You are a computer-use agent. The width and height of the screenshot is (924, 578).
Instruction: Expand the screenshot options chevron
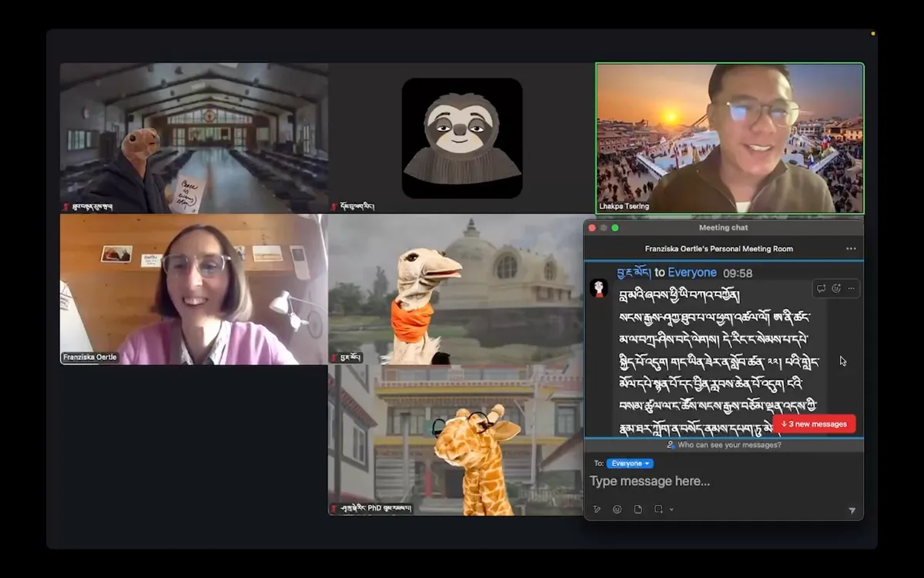coord(671,509)
